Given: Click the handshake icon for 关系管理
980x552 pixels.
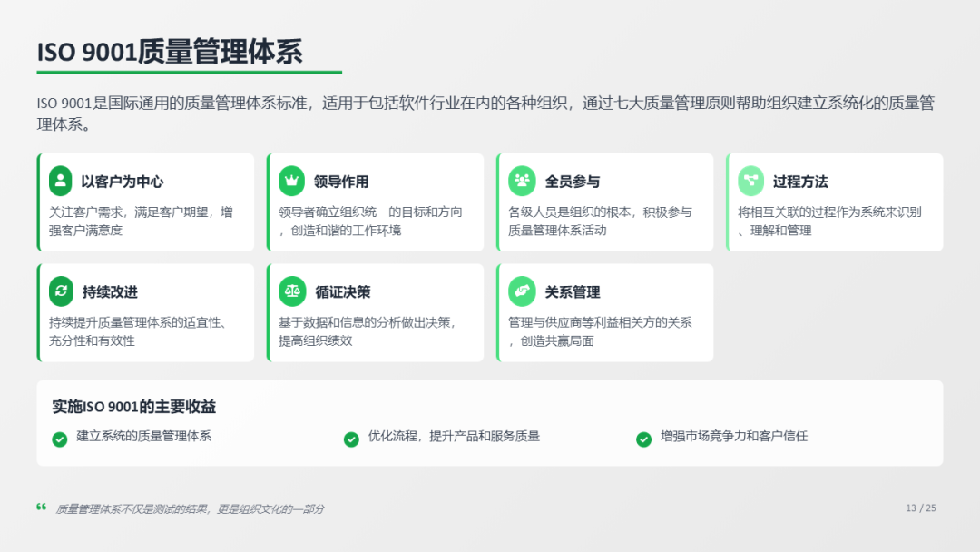Looking at the screenshot, I should [522, 291].
